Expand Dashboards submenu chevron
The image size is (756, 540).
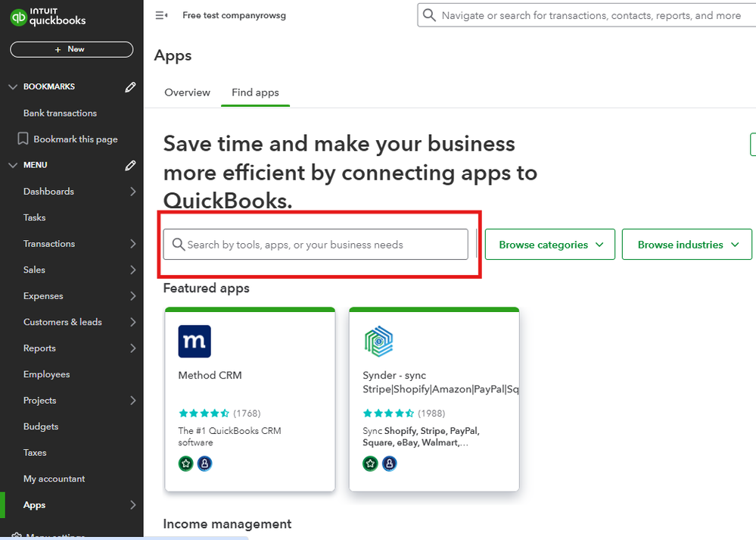tap(133, 192)
